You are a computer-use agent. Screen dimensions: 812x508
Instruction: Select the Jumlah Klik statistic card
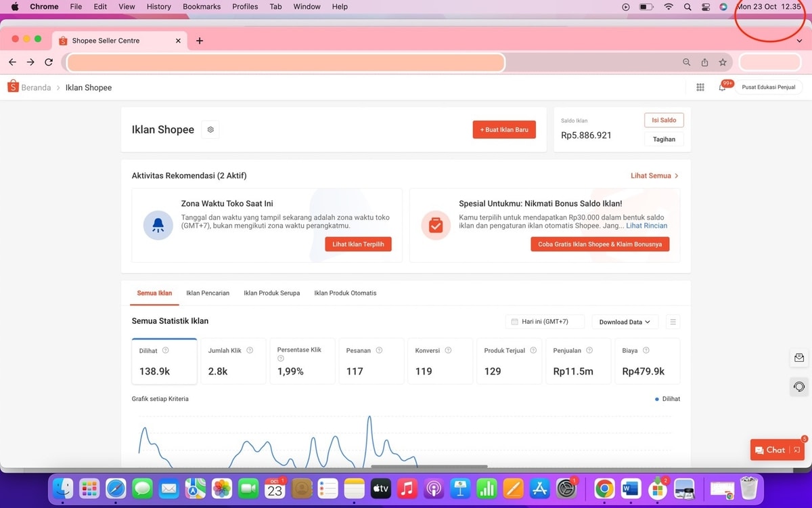pos(233,362)
